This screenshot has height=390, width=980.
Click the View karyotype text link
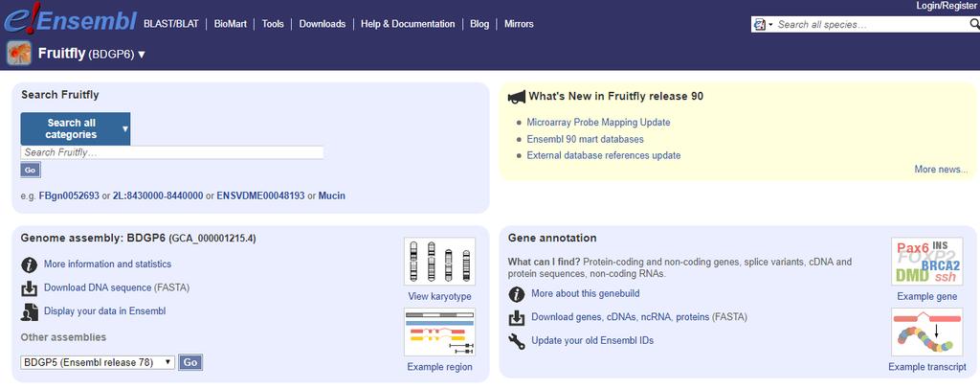click(x=439, y=296)
